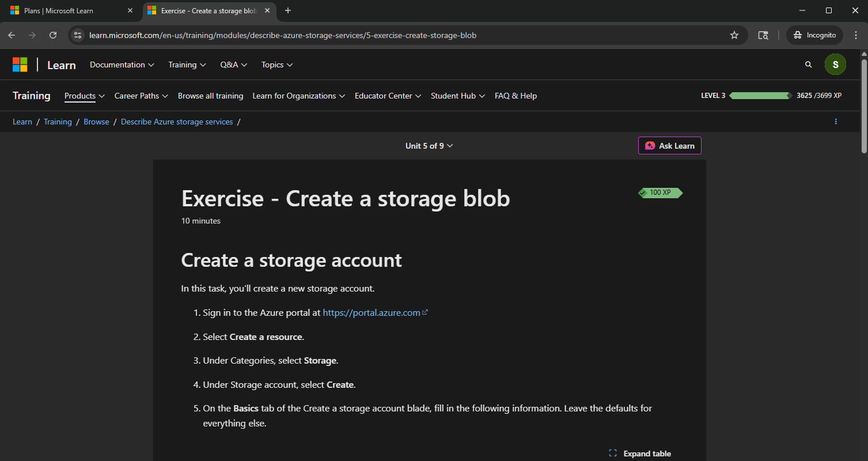Click the account avatar with letter S

tap(835, 64)
